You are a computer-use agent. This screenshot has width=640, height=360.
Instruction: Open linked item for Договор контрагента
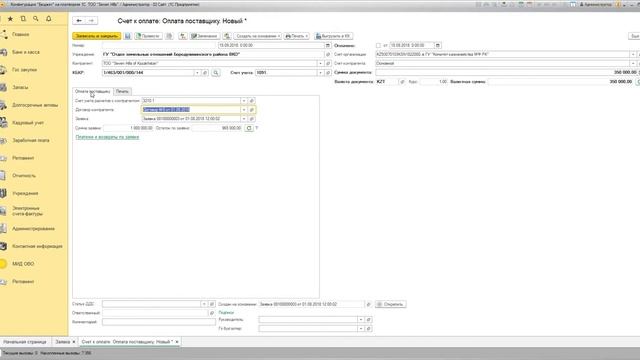[x=252, y=110]
